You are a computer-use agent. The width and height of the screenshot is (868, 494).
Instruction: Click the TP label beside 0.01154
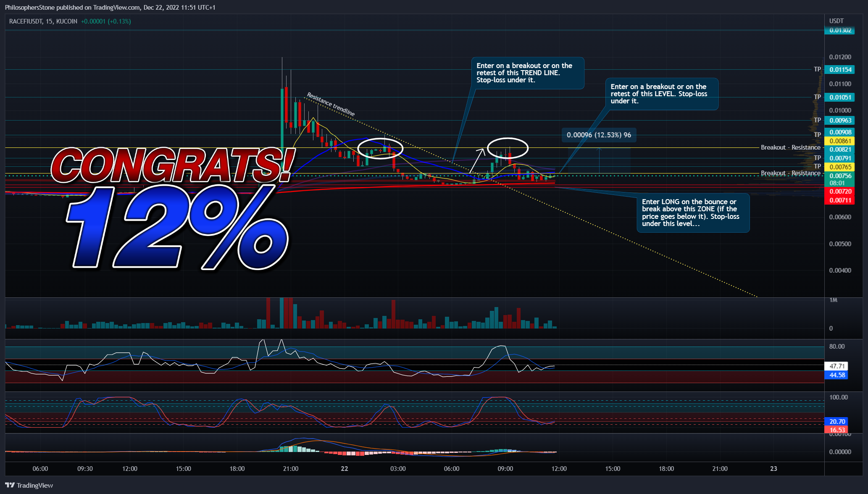(817, 69)
